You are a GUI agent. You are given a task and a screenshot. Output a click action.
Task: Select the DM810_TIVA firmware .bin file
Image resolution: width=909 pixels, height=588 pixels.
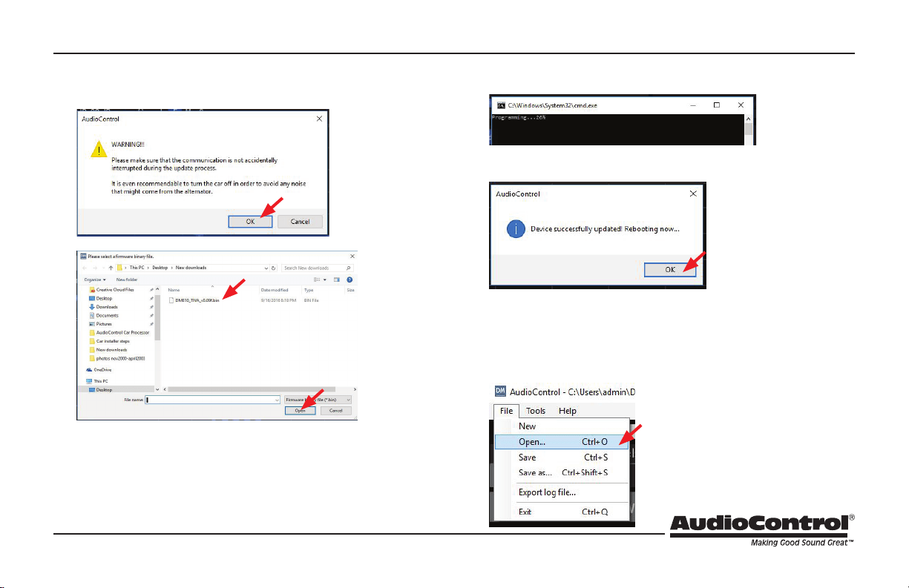[x=194, y=300]
